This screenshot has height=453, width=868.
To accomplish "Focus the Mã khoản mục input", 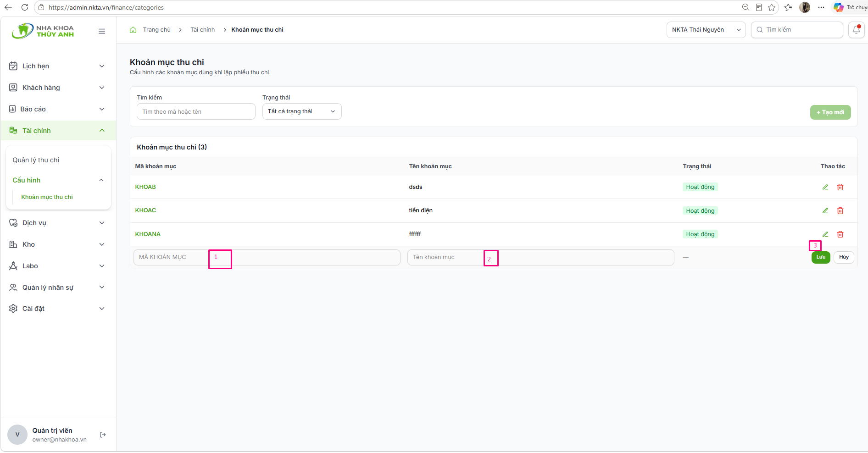I will pyautogui.click(x=267, y=257).
